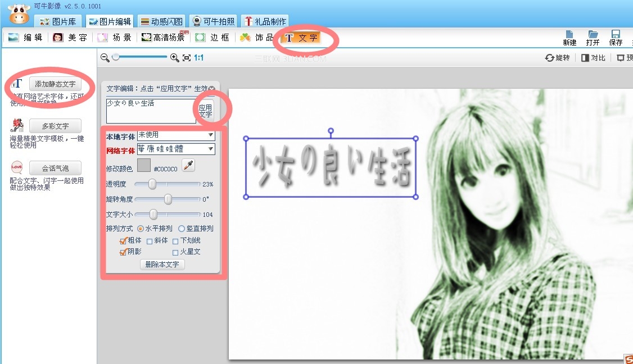Open the 网络字体 font dropdown
633x364 pixels.
click(x=176, y=149)
